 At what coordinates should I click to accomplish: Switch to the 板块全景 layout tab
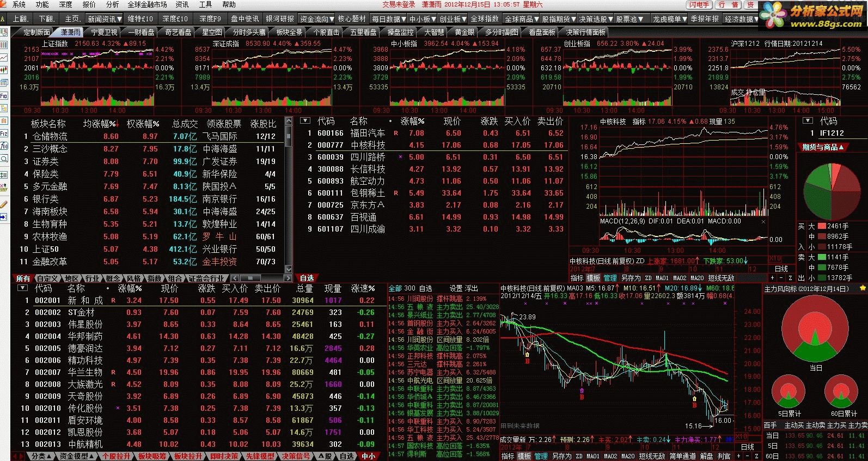[289, 32]
